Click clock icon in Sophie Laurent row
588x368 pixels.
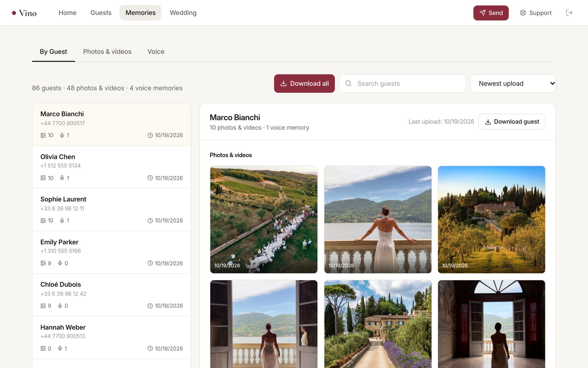(x=150, y=221)
